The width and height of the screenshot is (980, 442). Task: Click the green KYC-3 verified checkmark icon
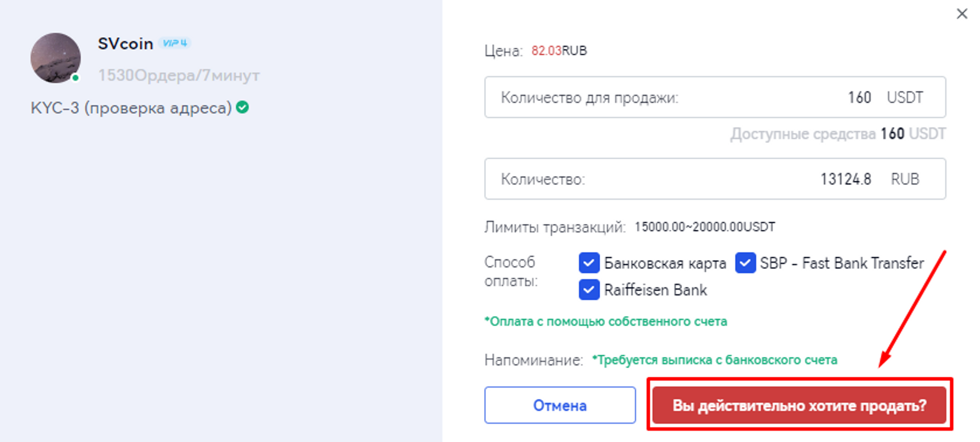242,107
